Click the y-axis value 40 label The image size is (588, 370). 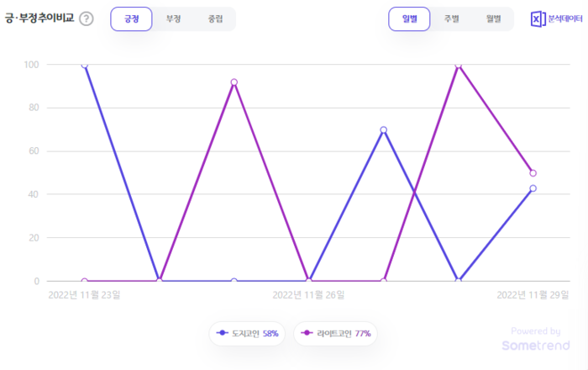[x=34, y=194]
